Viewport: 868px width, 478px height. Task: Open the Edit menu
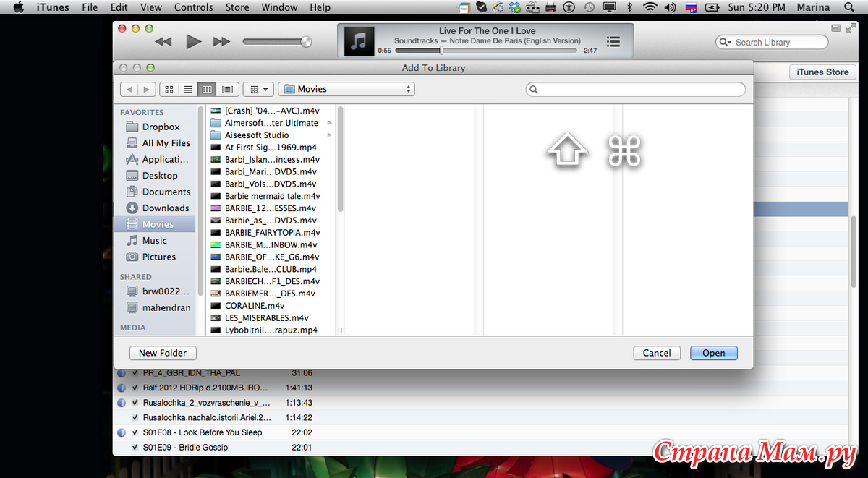[x=119, y=7]
